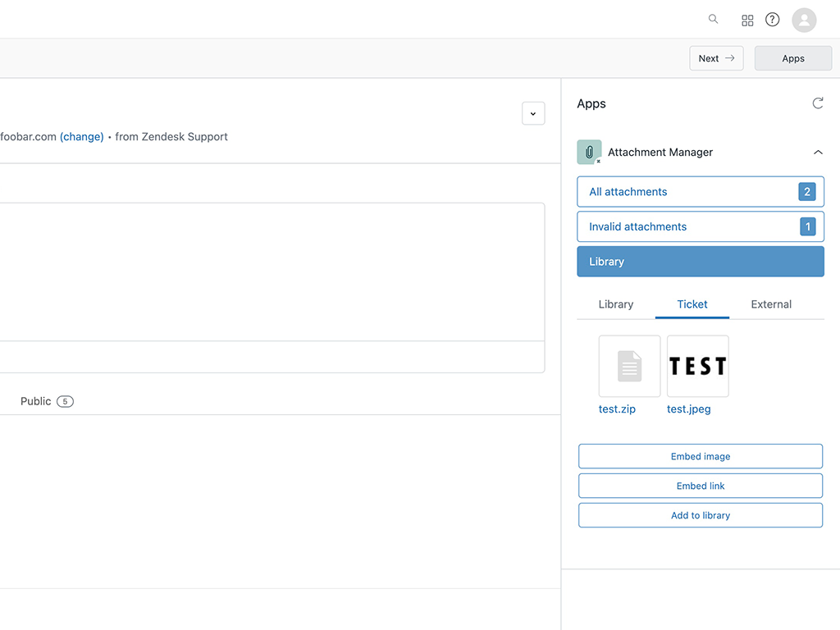Click the refresh icon in the Apps panel
Image resolution: width=840 pixels, height=630 pixels.
tap(817, 103)
